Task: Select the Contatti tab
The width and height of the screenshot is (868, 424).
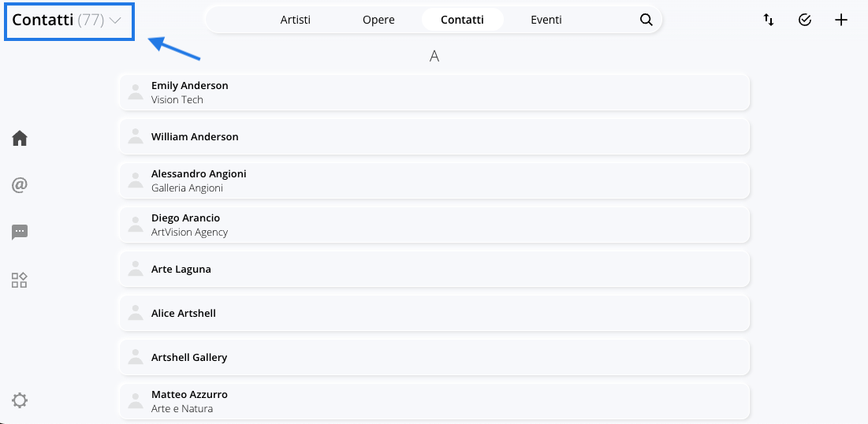Action: (462, 20)
